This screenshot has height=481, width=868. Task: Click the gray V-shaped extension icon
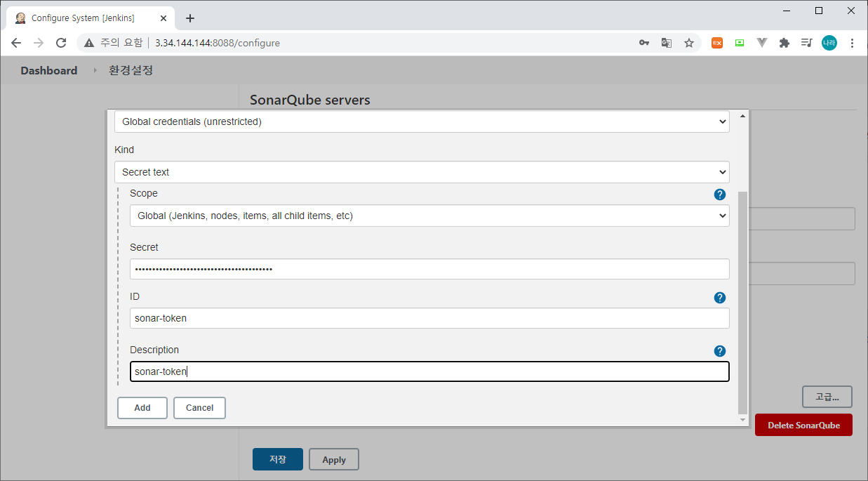point(762,43)
